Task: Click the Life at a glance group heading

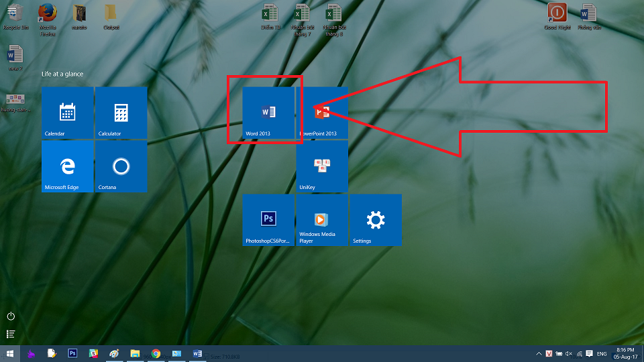Action: point(62,74)
